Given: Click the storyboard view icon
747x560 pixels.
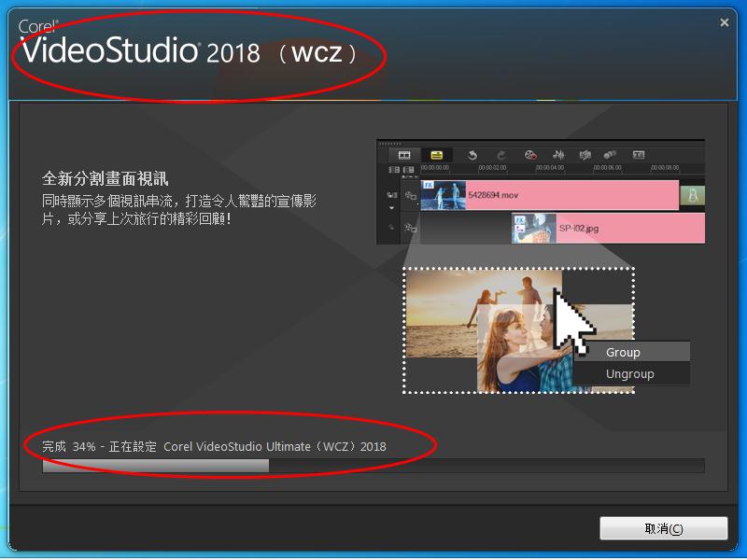Looking at the screenshot, I should pos(404,155).
